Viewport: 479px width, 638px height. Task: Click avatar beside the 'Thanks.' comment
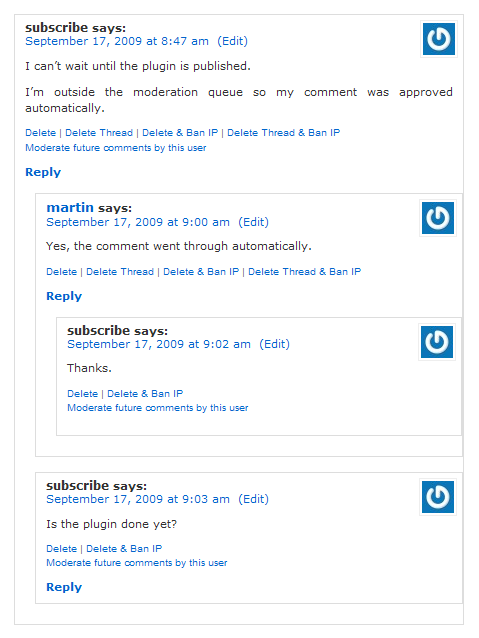point(437,342)
